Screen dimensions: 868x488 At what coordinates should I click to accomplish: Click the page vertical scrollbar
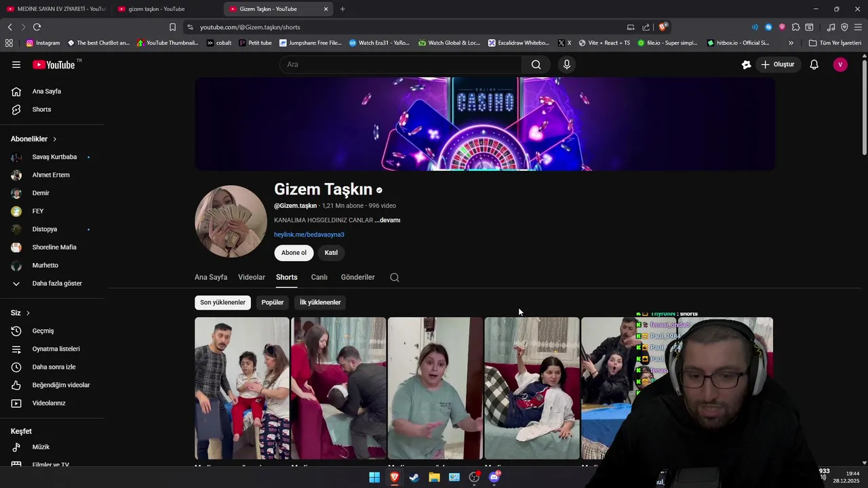[864, 108]
